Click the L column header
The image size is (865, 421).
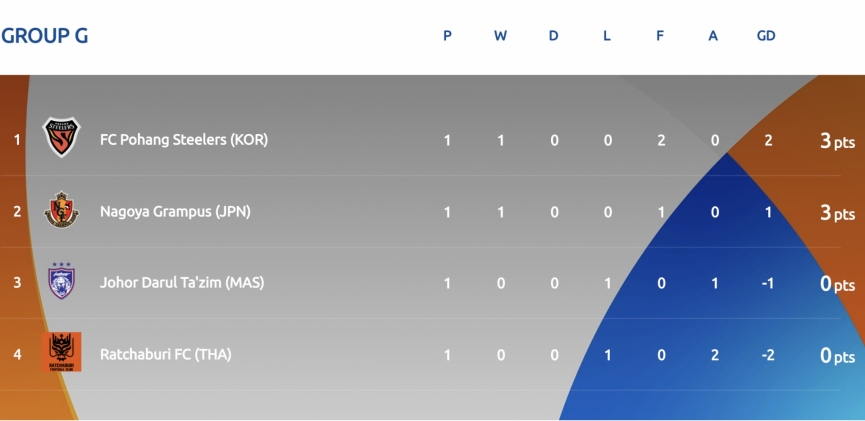click(x=607, y=36)
